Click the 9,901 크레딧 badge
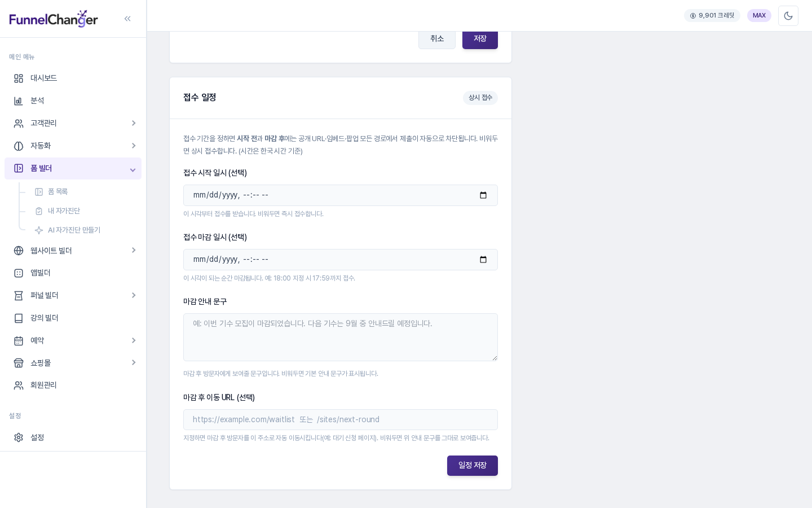Viewport: 812px width, 508px height. click(712, 16)
